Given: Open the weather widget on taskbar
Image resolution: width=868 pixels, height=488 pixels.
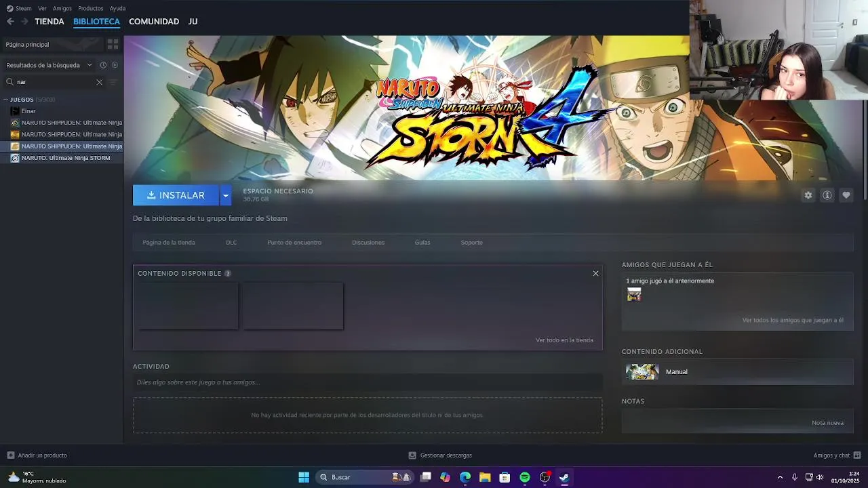Looking at the screenshot, I should tap(37, 477).
